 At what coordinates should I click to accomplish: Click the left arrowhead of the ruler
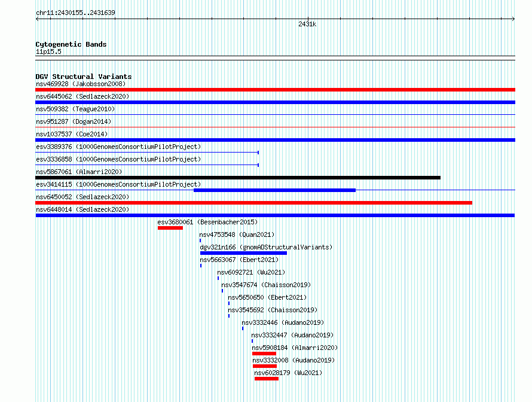point(37,19)
